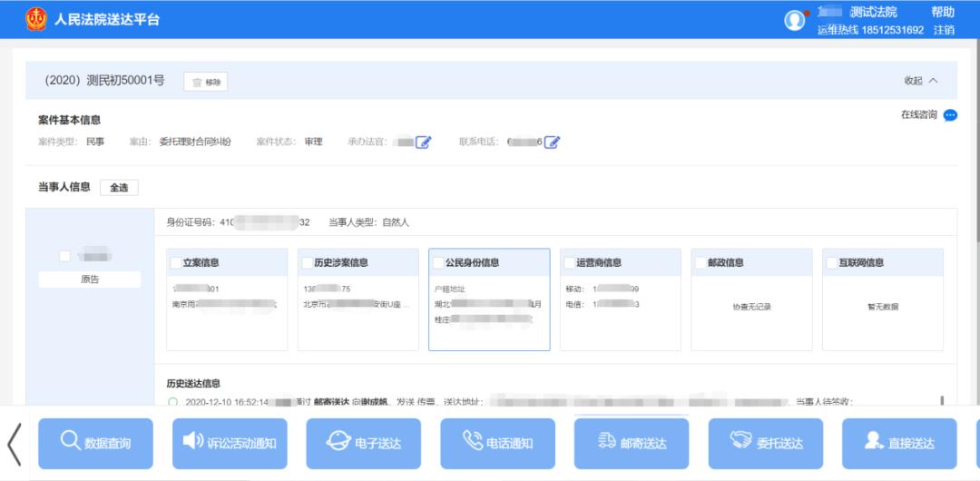Image resolution: width=980 pixels, height=481 pixels.
Task: Choose 邮寄送达 truck icon button
Action: (632, 443)
